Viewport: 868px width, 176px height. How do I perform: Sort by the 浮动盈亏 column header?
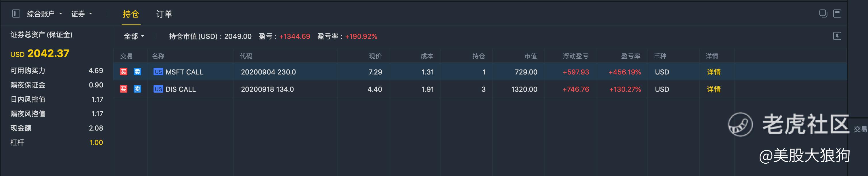(575, 56)
